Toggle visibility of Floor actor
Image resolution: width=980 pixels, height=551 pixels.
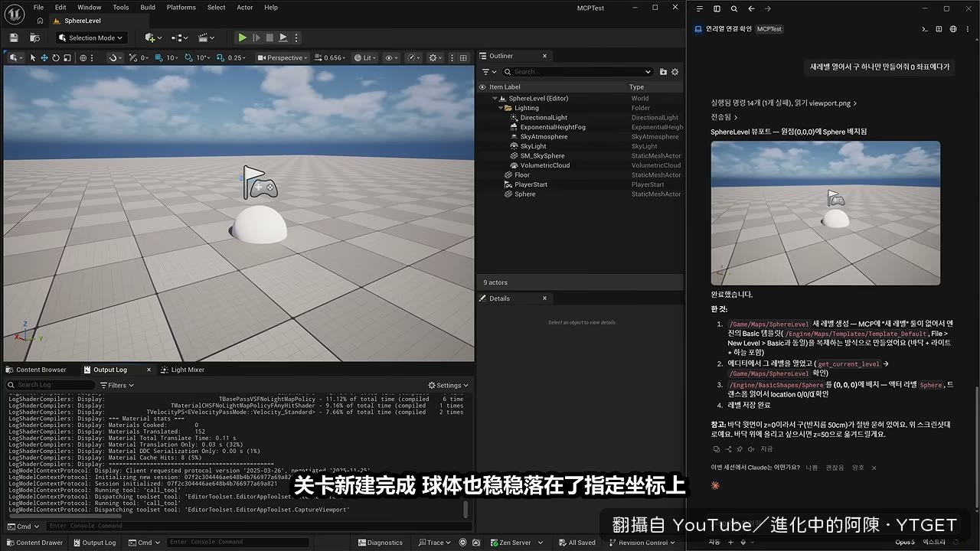[x=482, y=175]
